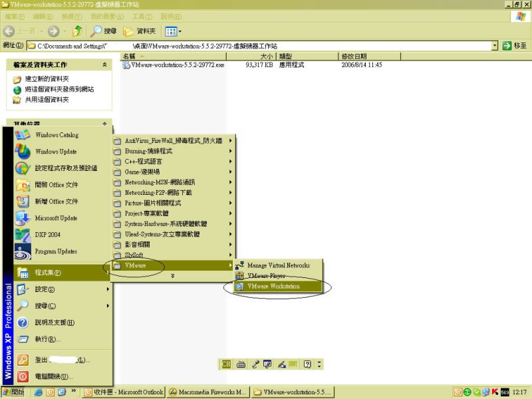Show more programs with the chevron

coord(173,276)
